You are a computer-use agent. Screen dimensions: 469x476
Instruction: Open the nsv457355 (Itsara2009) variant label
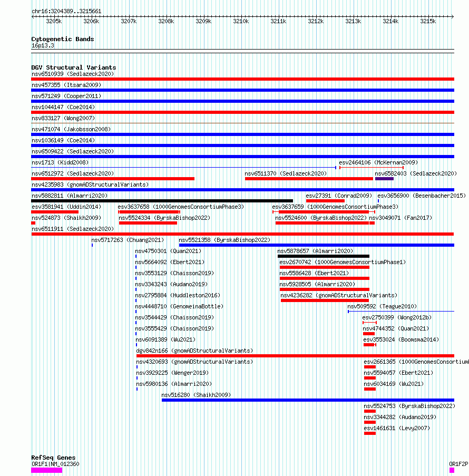pyautogui.click(x=66, y=85)
